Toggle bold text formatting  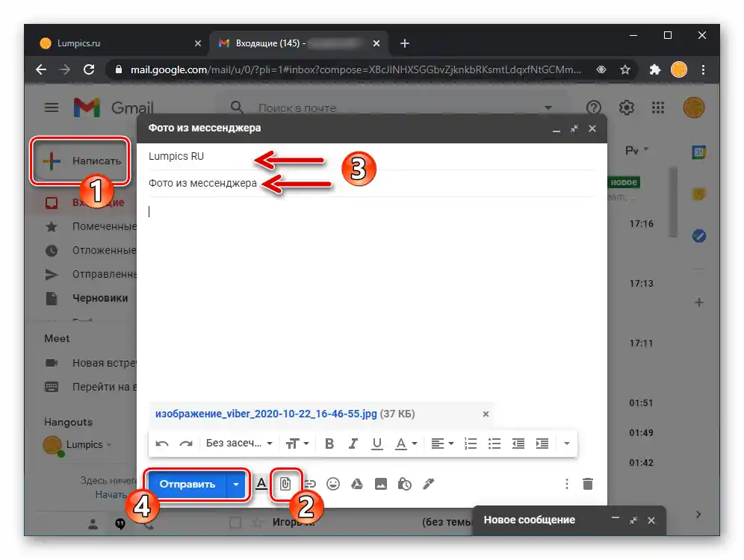(x=329, y=443)
